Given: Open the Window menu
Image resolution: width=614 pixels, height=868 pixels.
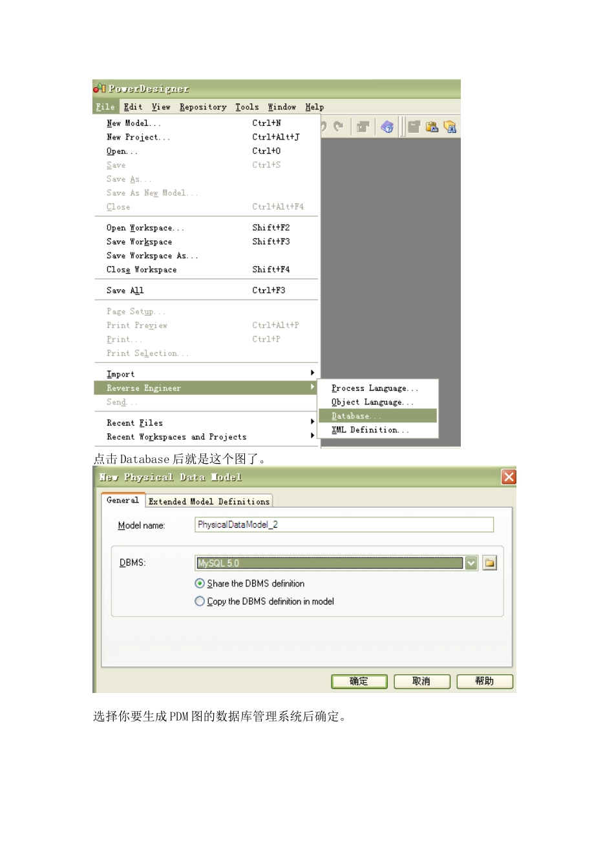Looking at the screenshot, I should tap(282, 107).
